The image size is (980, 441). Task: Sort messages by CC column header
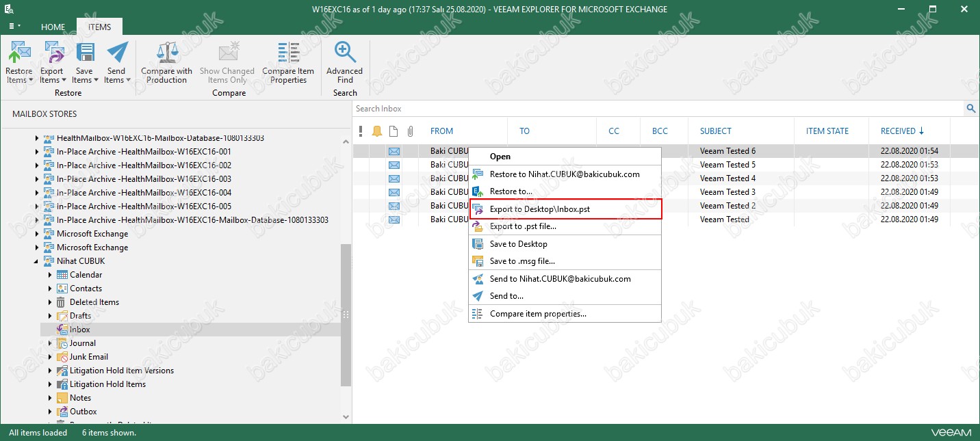613,131
